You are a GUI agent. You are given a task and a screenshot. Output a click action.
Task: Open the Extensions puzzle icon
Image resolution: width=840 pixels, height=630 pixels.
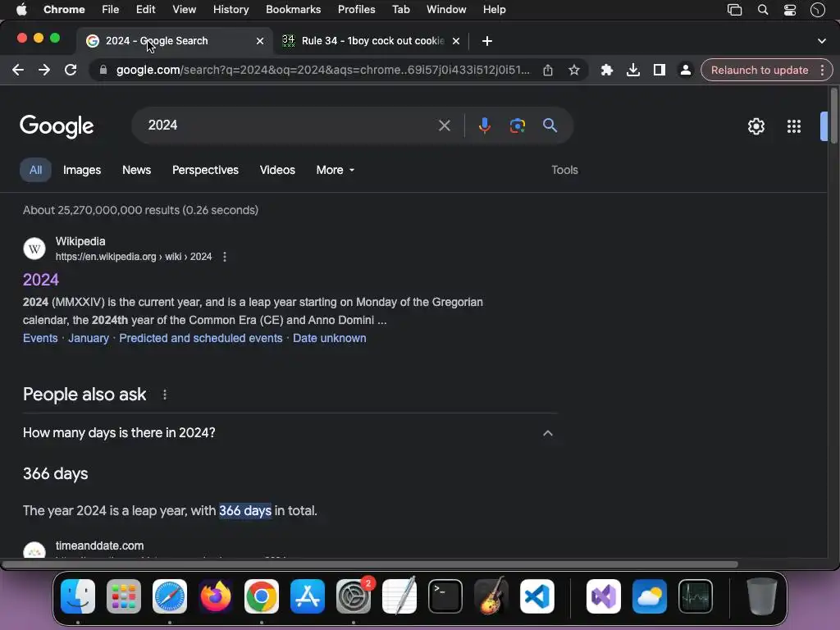click(x=606, y=71)
